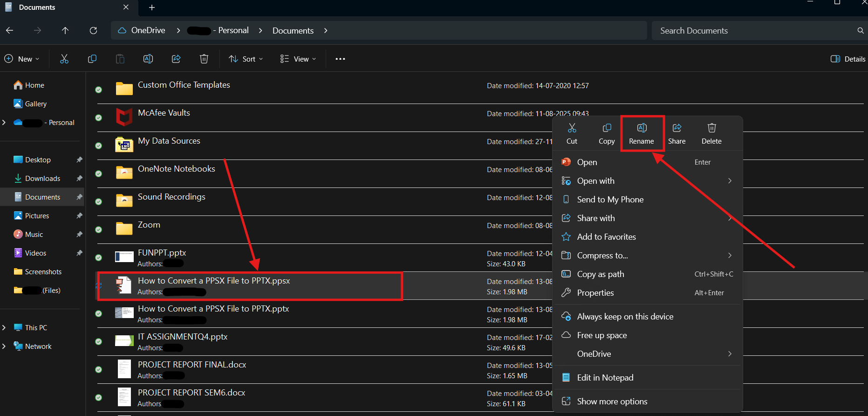Expand the OneDrive Personal tree node
The image size is (868, 416).
pyautogui.click(x=4, y=122)
